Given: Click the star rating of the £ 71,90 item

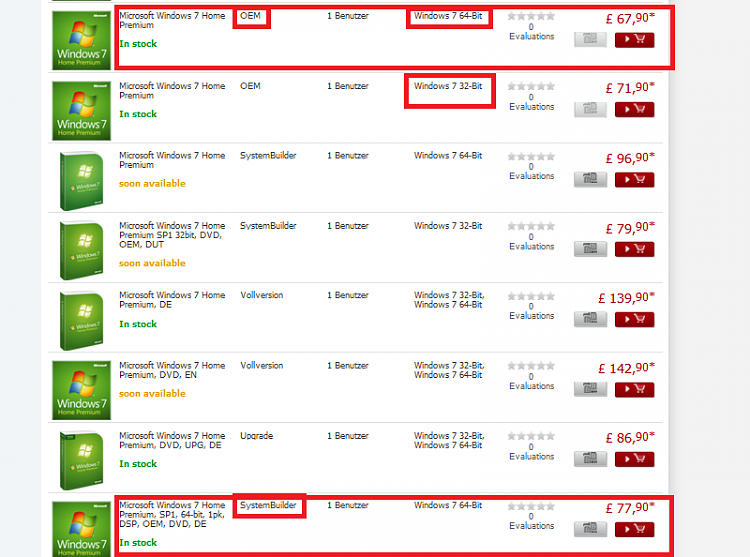Looking at the screenshot, I should pos(531,87).
